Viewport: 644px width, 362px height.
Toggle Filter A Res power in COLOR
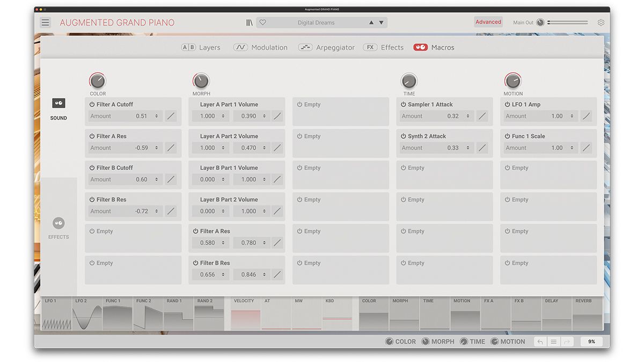pyautogui.click(x=92, y=136)
